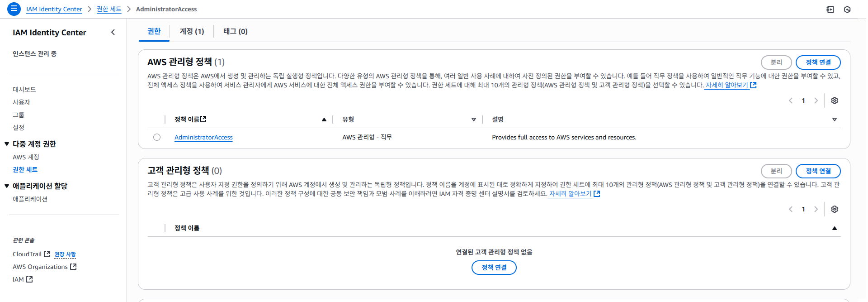Open 애플리케이션 in the sidebar

pyautogui.click(x=30, y=199)
